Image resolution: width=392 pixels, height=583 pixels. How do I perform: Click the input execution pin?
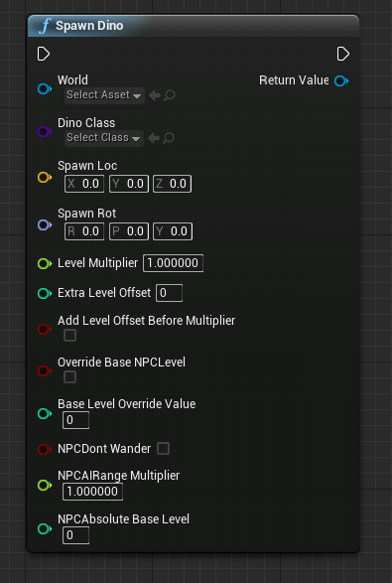pyautogui.click(x=44, y=54)
